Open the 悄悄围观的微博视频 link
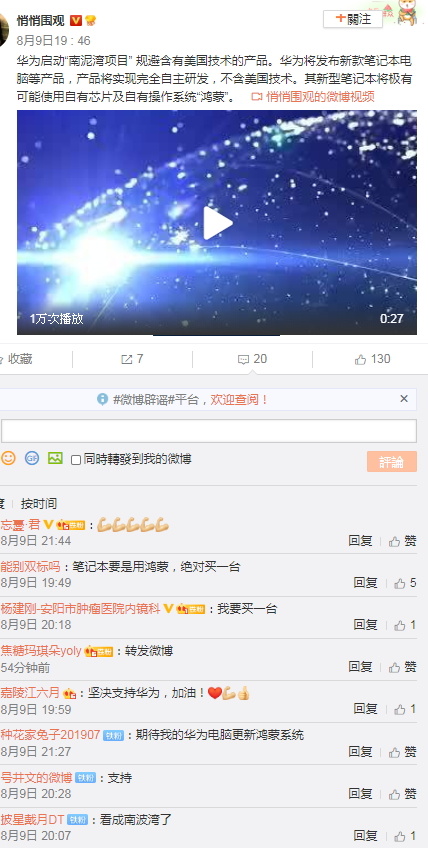428x848 pixels. 313,96
